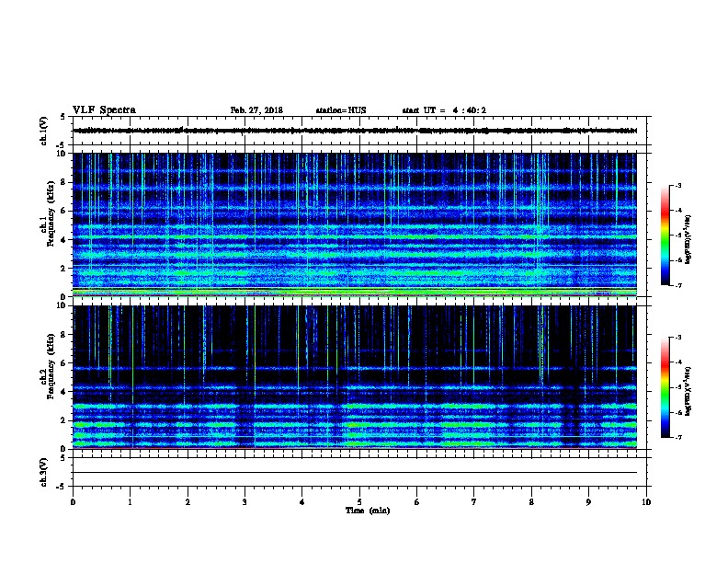728x563 pixels.
Task: Click the "Time (min)" x-axis label
Action: pos(368,511)
